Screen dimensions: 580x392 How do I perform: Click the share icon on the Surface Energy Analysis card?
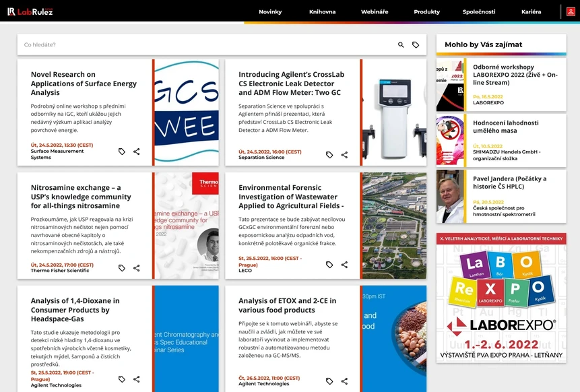pyautogui.click(x=137, y=152)
